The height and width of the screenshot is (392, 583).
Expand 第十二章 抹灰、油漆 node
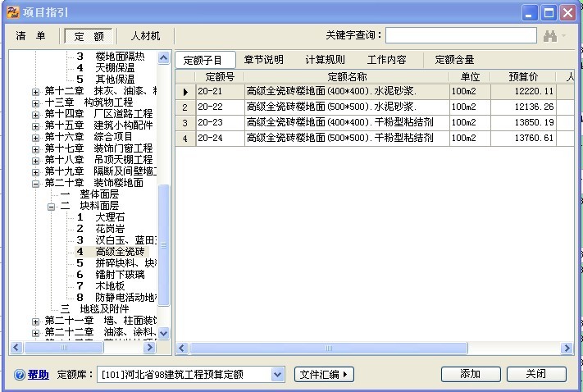[x=35, y=92]
